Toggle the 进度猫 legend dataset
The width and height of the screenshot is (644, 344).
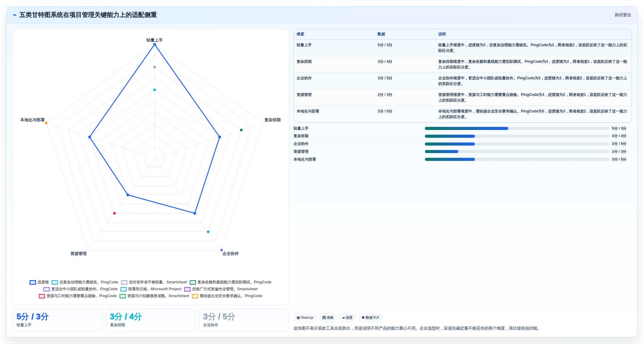pyautogui.click(x=39, y=282)
